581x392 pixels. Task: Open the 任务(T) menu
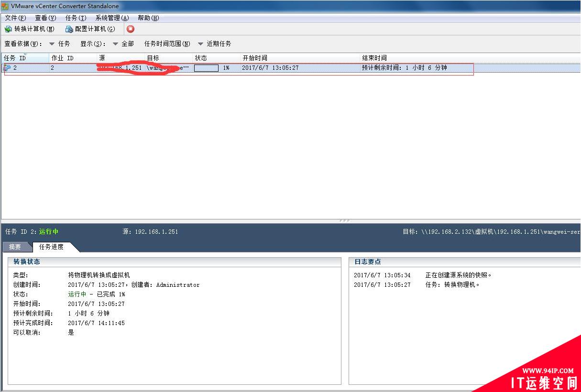[76, 18]
